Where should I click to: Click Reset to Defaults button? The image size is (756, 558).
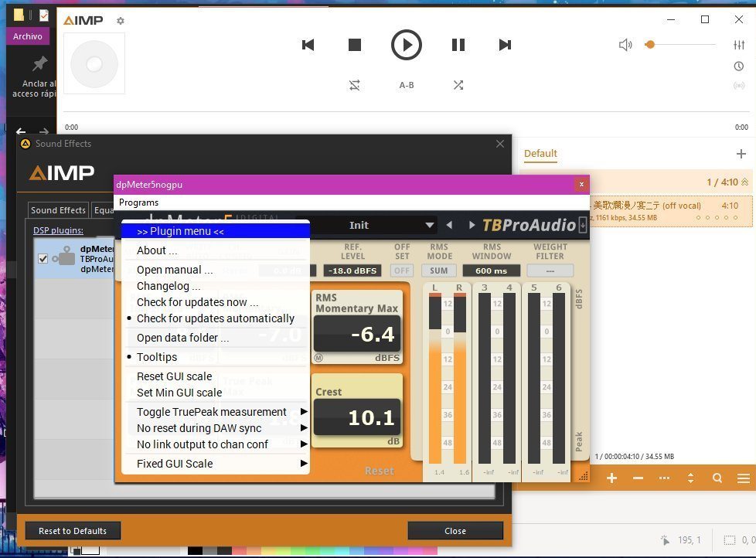(x=73, y=530)
